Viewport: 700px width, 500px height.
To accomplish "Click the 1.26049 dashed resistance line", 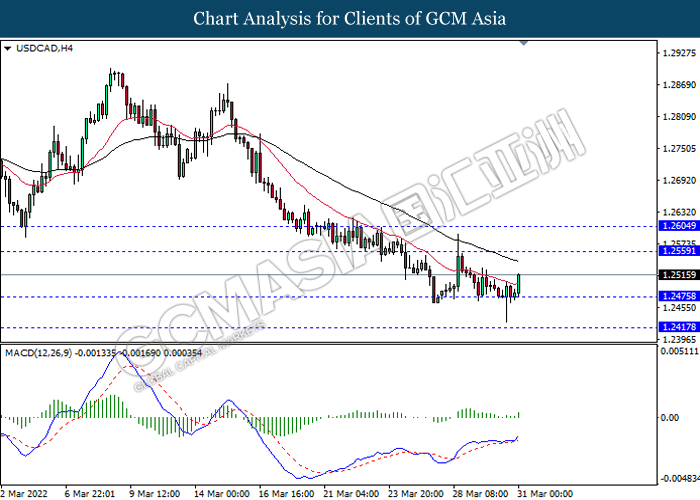I will coord(329,226).
